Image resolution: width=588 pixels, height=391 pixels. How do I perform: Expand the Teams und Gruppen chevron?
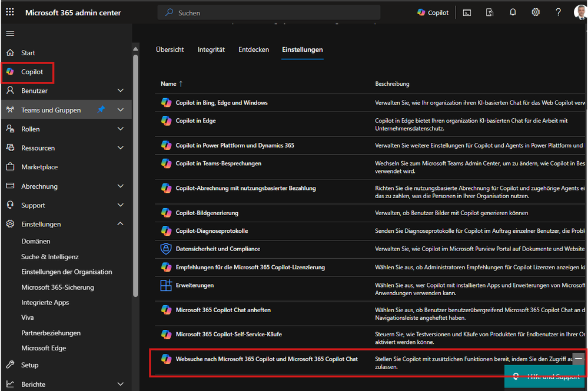(x=121, y=110)
